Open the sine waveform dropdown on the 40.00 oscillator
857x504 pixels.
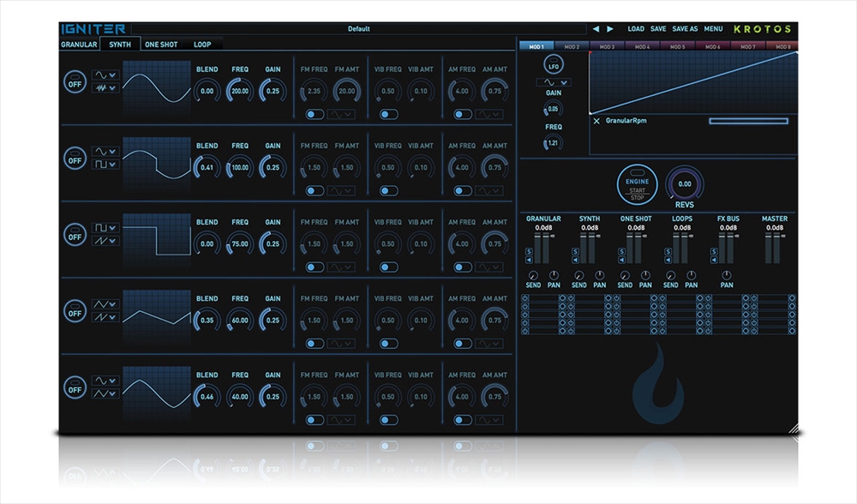pyautogui.click(x=105, y=381)
